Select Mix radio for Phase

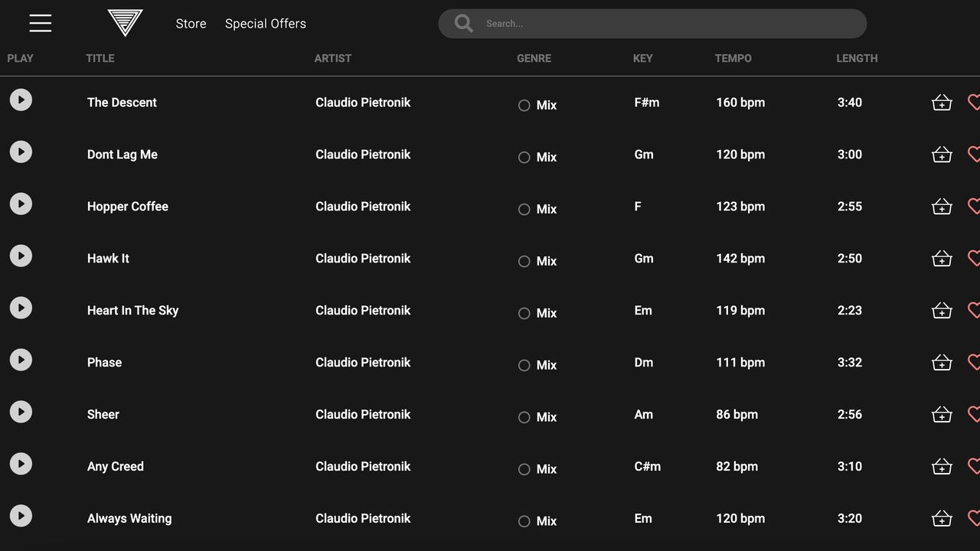click(524, 366)
